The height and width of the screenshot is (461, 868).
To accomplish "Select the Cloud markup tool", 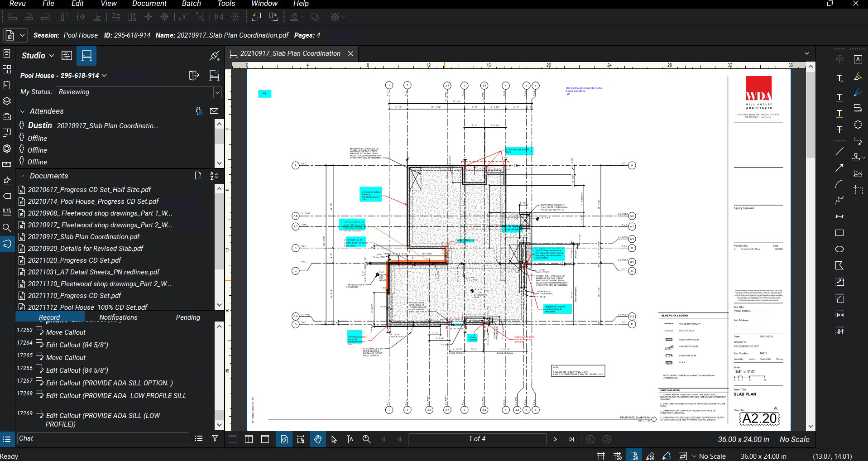I will [858, 125].
